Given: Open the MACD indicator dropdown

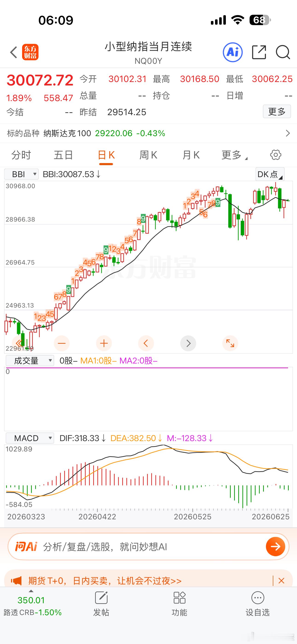Looking at the screenshot, I should 30,438.
